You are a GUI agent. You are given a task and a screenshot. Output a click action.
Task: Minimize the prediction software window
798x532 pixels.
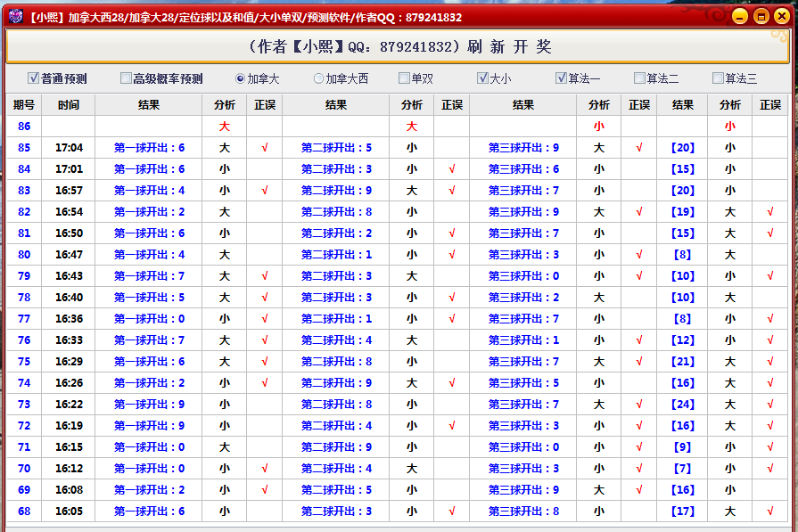point(739,16)
